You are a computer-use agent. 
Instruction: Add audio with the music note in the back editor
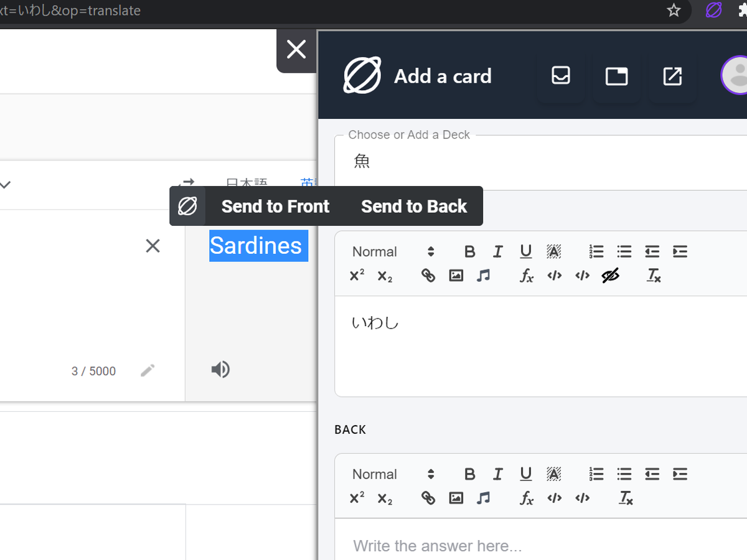click(x=484, y=498)
